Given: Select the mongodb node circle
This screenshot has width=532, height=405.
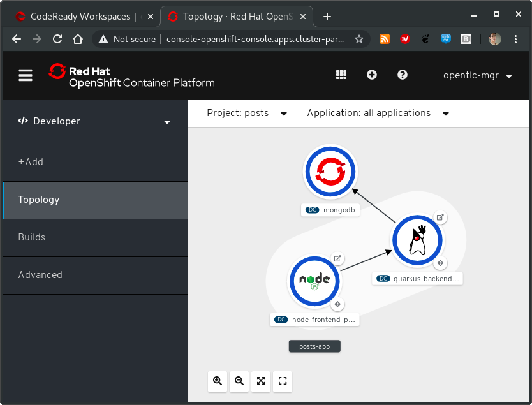Looking at the screenshot, I should [330, 172].
